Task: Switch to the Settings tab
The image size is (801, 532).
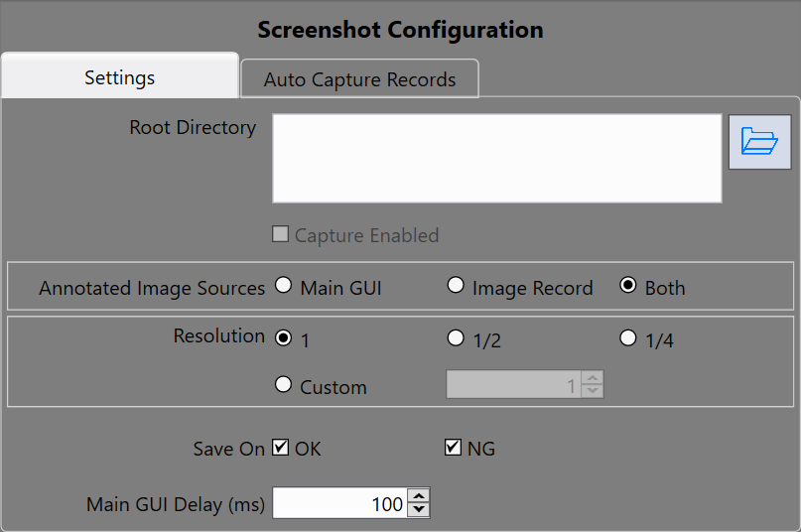Action: pyautogui.click(x=119, y=77)
